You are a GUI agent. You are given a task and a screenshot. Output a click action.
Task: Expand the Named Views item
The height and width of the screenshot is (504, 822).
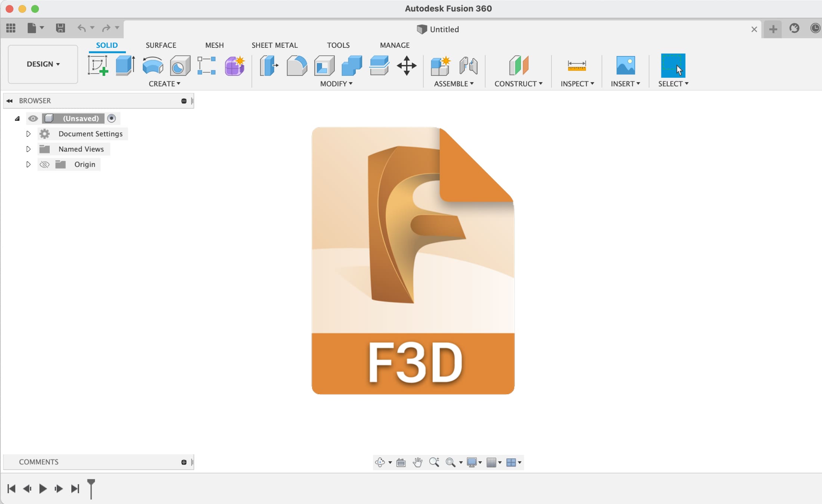(x=28, y=149)
